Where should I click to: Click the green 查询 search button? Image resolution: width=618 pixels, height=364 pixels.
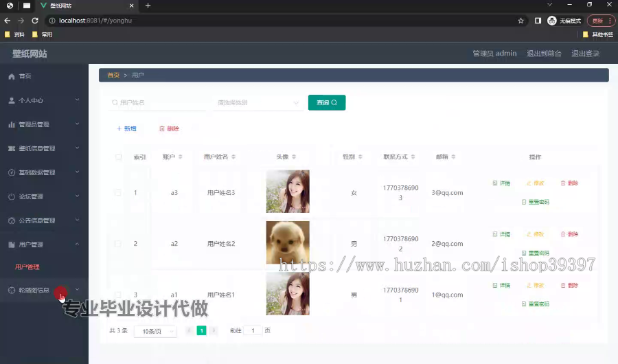coord(327,102)
